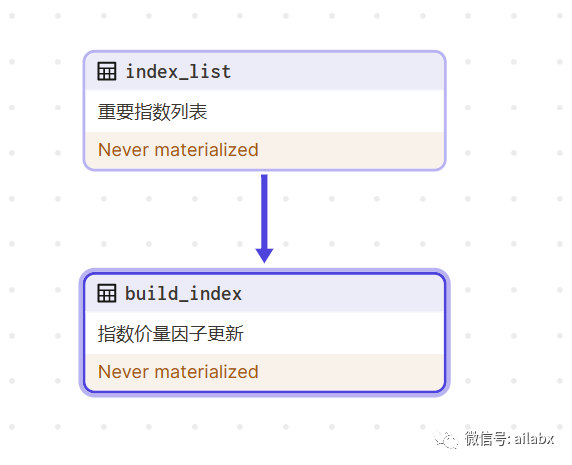The height and width of the screenshot is (465, 572).
Task: Click the 指数价量因子更新 description text
Action: 170,334
